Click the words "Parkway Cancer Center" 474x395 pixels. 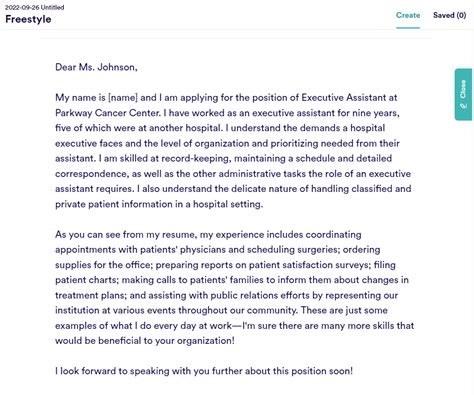pyautogui.click(x=107, y=113)
